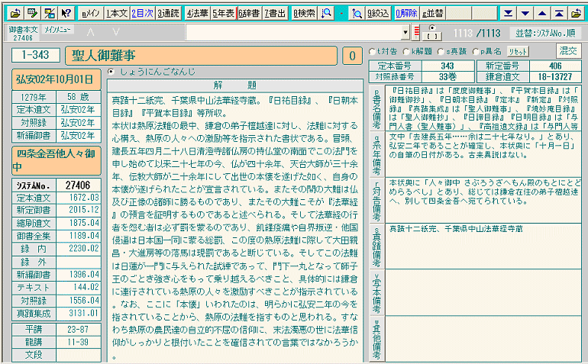This screenshot has width=588, height=364.
Task: Open the dropdown arrow of the top combo box
Action: point(406,32)
